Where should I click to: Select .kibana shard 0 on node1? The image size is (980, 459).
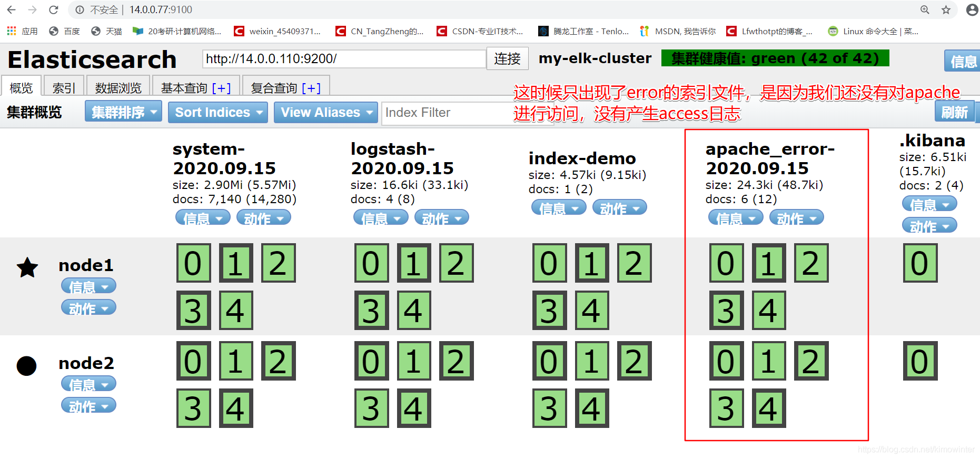tap(920, 263)
